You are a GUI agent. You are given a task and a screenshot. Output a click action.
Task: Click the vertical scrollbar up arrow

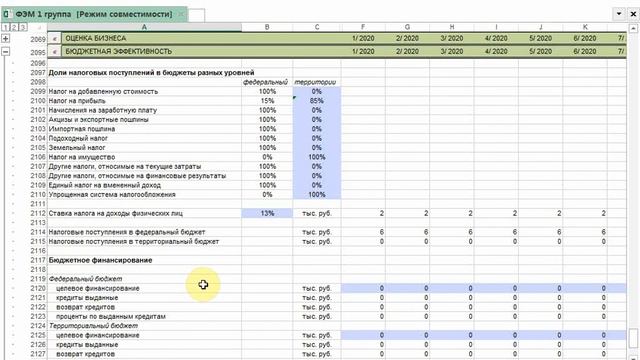(633, 29)
